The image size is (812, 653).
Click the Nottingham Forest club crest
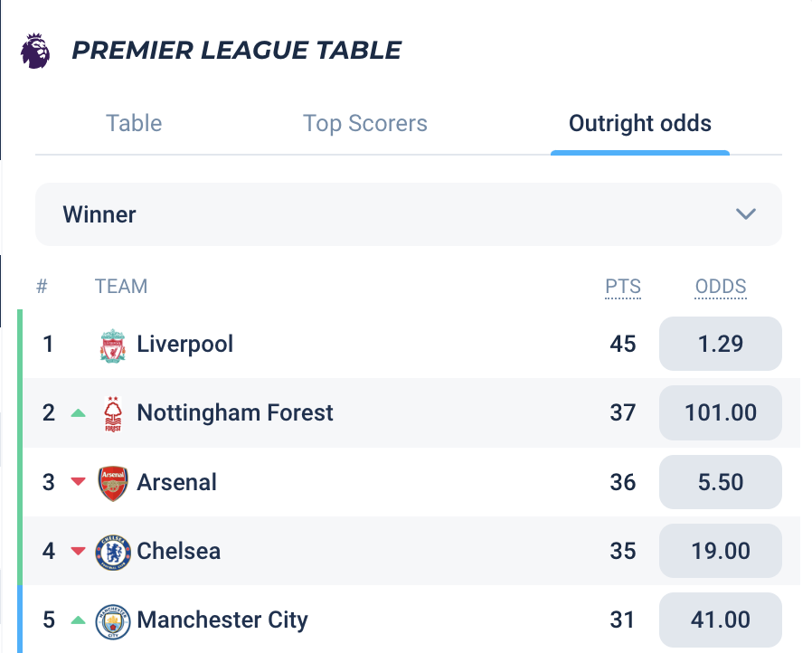coord(113,413)
